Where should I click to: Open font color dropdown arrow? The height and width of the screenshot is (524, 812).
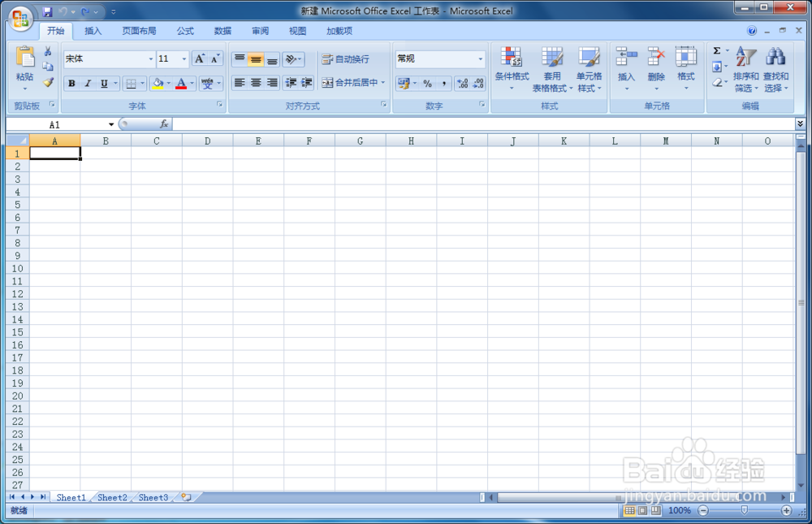(x=192, y=83)
